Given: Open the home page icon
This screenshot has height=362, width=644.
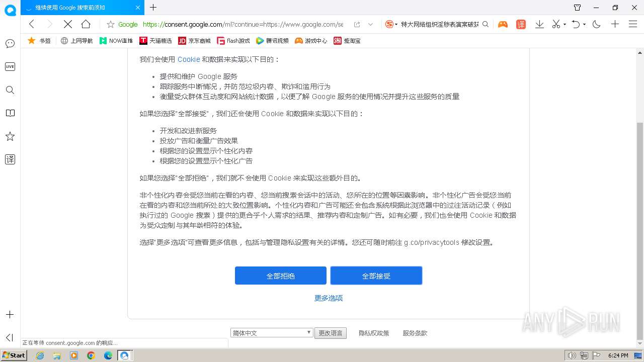Looking at the screenshot, I should [x=86, y=24].
